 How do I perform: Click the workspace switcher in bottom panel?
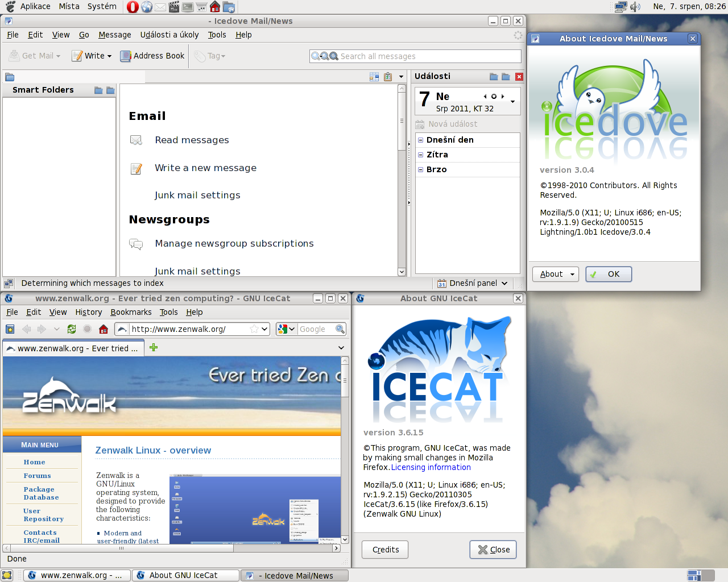(x=701, y=575)
